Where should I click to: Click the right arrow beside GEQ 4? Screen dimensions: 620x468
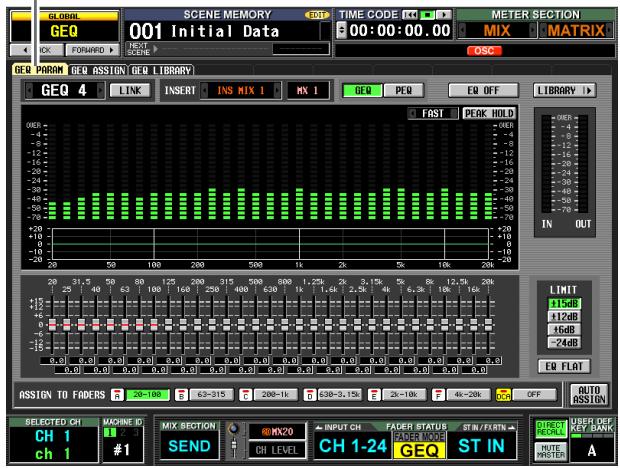(x=101, y=91)
